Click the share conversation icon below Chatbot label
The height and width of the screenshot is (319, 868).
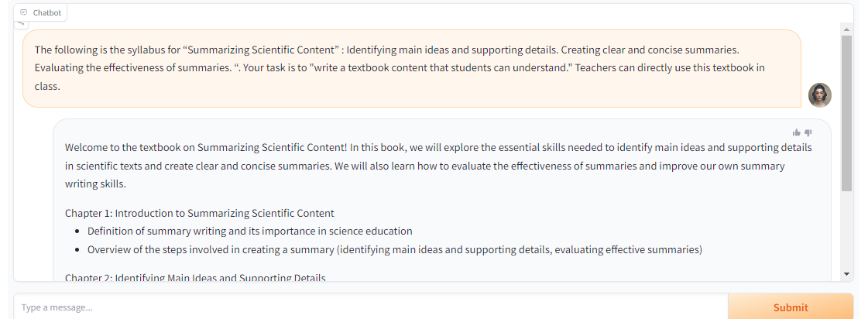[x=21, y=22]
